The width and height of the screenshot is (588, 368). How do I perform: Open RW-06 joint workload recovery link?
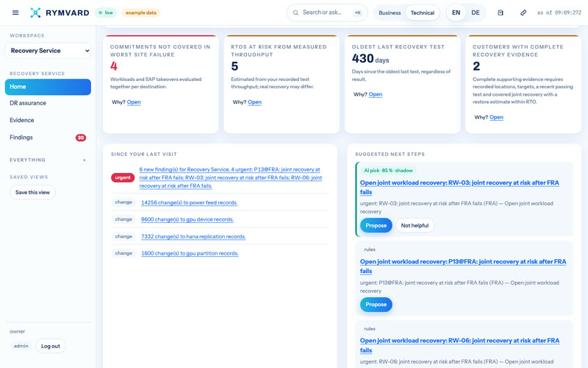[459, 345]
